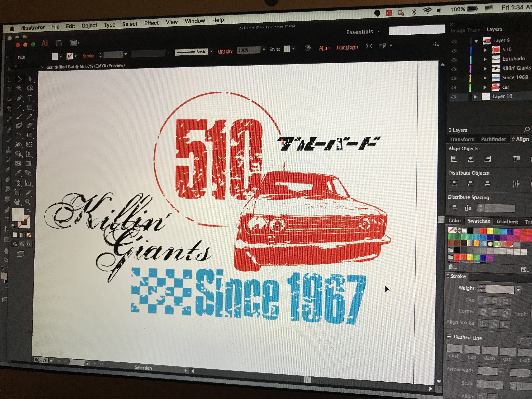Hide the Killin' Giants sublayer

pos(454,69)
